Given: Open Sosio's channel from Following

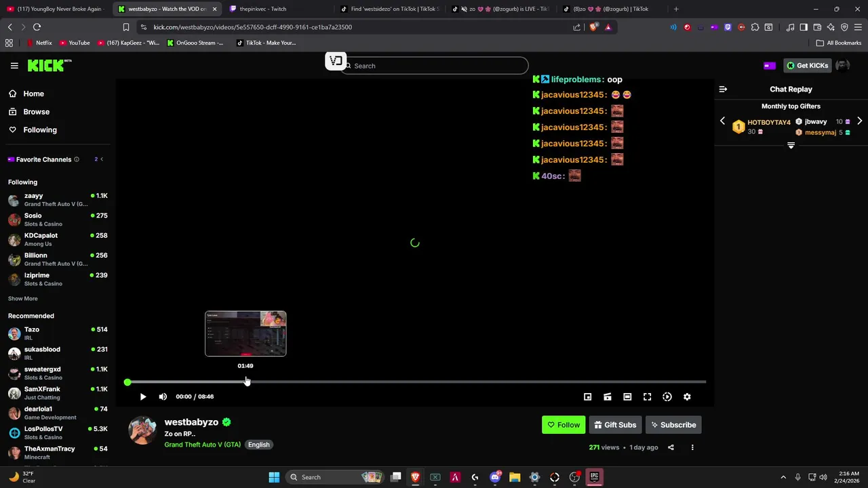Looking at the screenshot, I should tap(58, 220).
